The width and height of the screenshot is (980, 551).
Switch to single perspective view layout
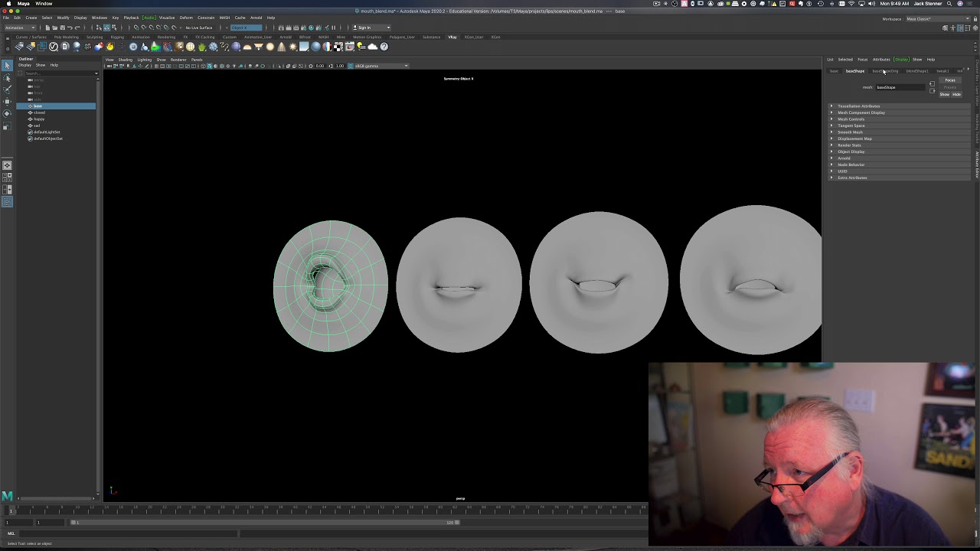[7, 165]
